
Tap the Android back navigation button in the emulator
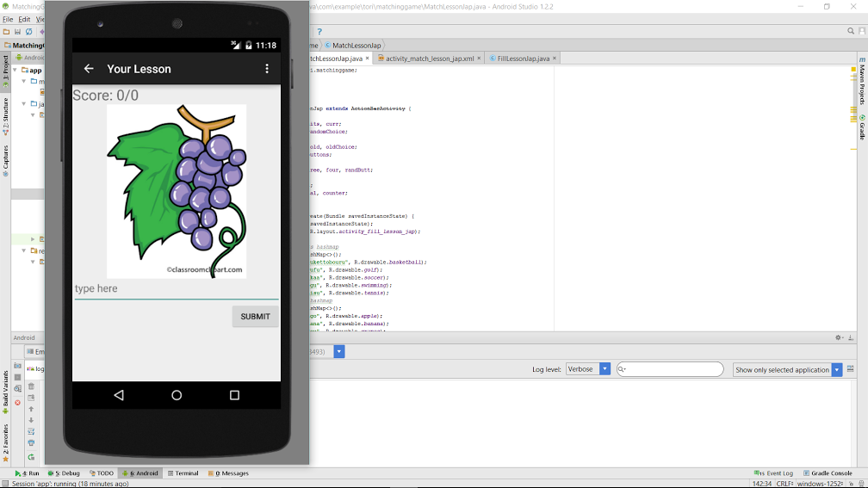(x=119, y=395)
